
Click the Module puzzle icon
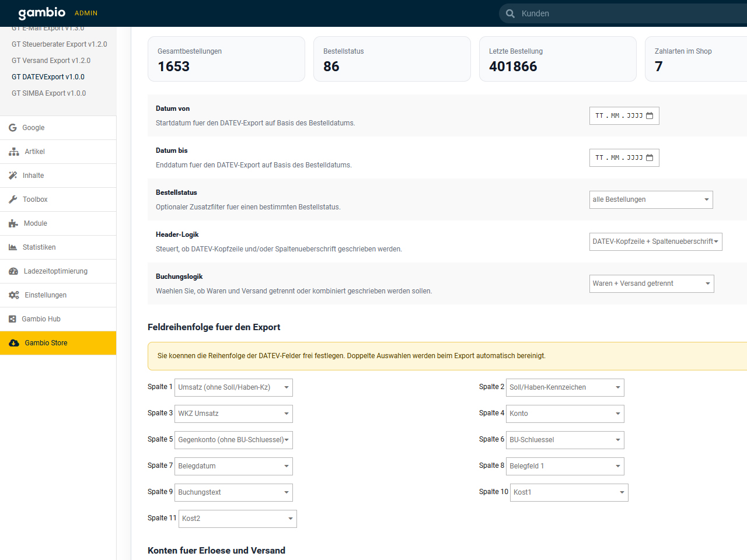pyautogui.click(x=13, y=223)
